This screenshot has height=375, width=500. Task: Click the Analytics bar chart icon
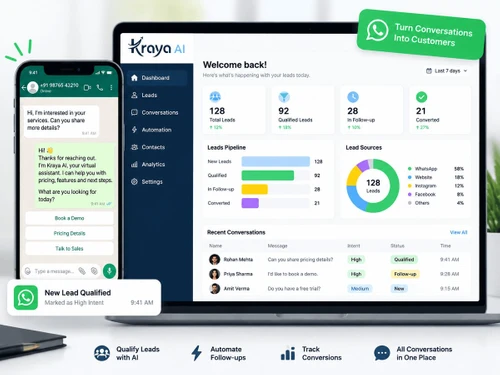[x=134, y=164]
